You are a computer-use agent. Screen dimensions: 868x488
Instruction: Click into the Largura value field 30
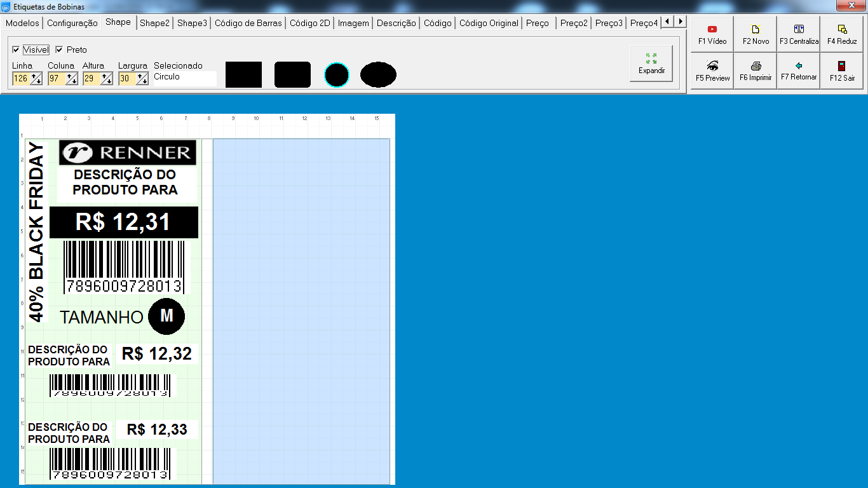(127, 79)
